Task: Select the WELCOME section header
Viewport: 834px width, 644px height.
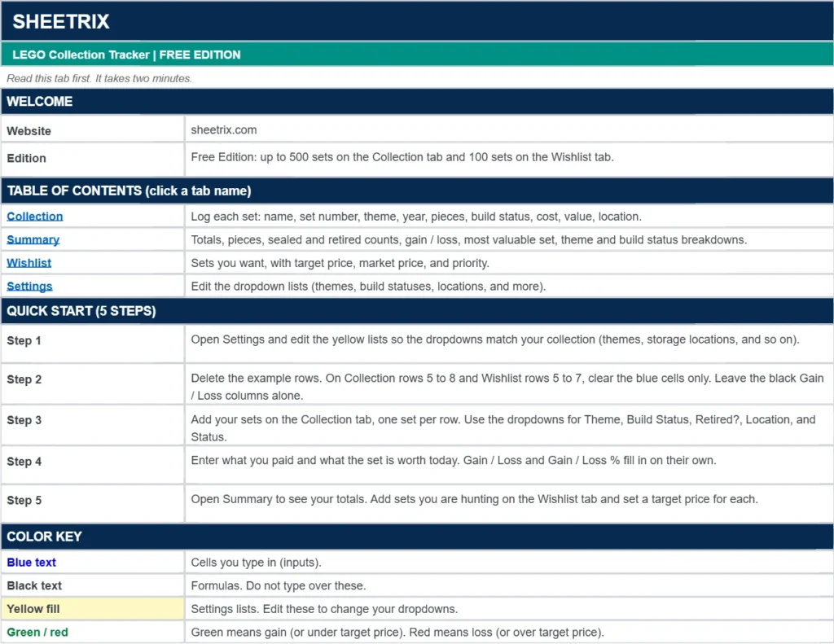Action: click(x=417, y=102)
